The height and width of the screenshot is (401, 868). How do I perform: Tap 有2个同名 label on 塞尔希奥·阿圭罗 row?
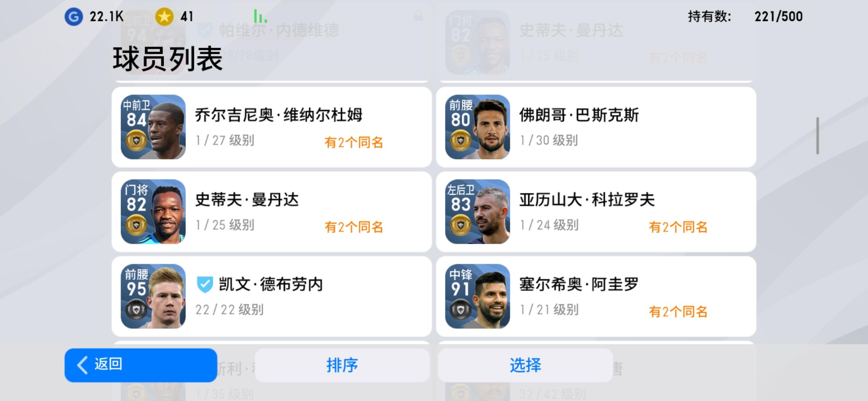pyautogui.click(x=678, y=312)
